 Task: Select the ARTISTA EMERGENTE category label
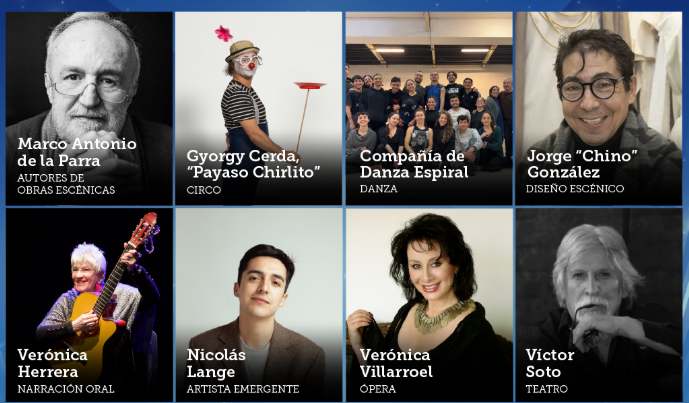pyautogui.click(x=243, y=389)
